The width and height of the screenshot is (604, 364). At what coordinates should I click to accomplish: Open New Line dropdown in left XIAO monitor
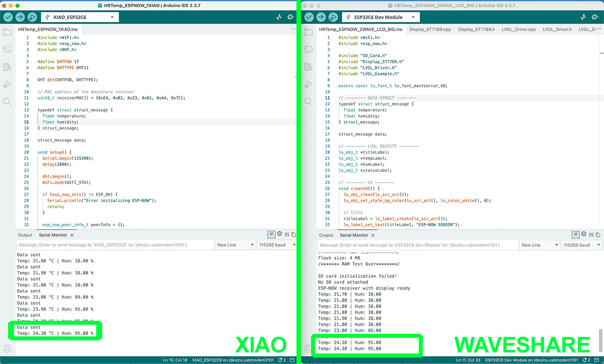[x=235, y=245]
